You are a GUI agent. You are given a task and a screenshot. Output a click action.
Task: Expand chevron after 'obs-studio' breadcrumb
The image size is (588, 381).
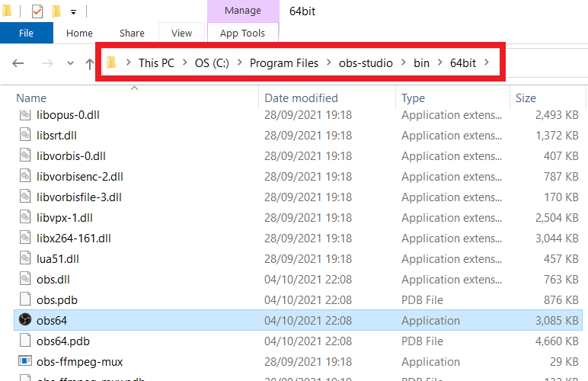pos(404,62)
